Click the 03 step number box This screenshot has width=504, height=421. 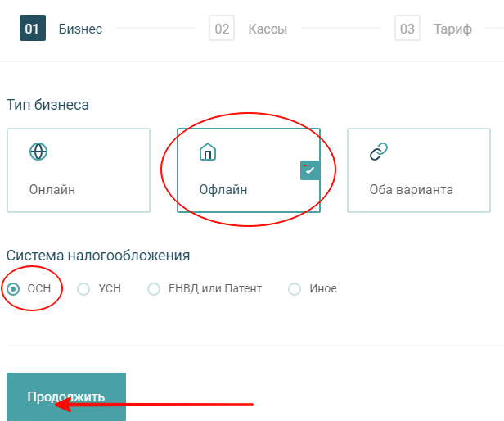coord(407,28)
